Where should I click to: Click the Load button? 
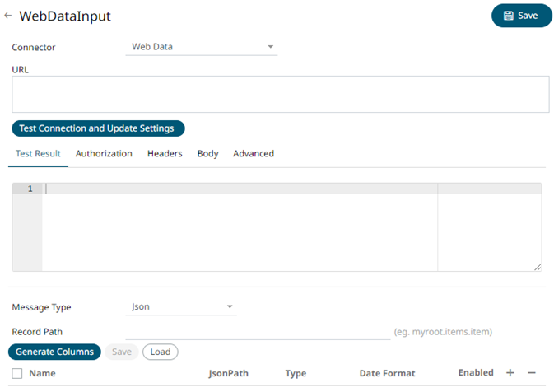point(160,352)
